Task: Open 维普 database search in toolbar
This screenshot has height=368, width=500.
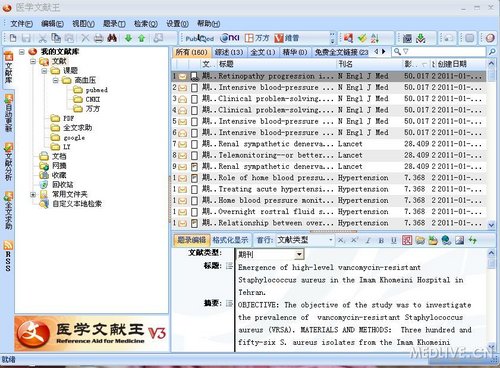Action: [287, 38]
